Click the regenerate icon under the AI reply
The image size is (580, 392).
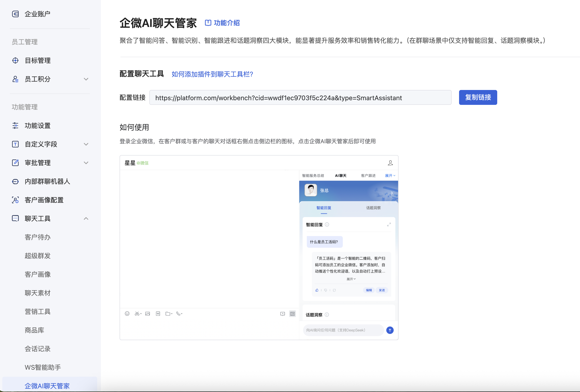point(334,290)
